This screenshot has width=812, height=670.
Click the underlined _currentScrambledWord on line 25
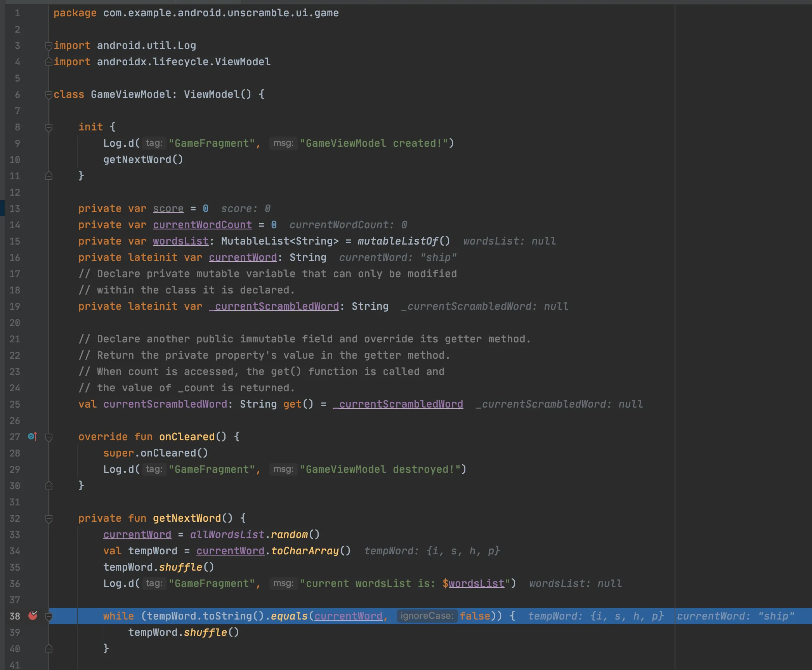pos(398,404)
